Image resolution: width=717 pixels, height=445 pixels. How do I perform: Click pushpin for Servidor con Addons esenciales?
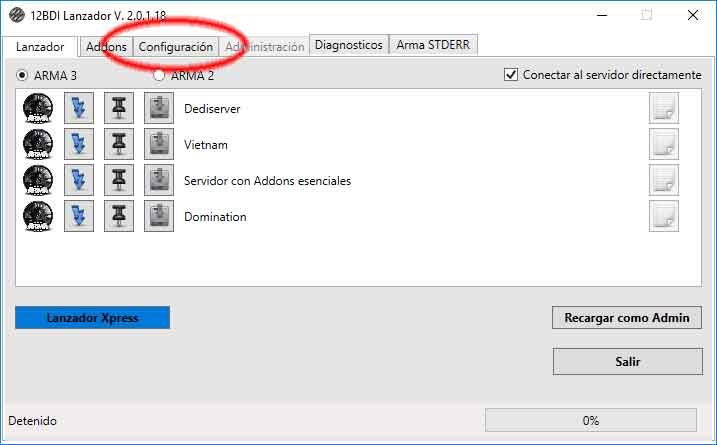tap(119, 180)
